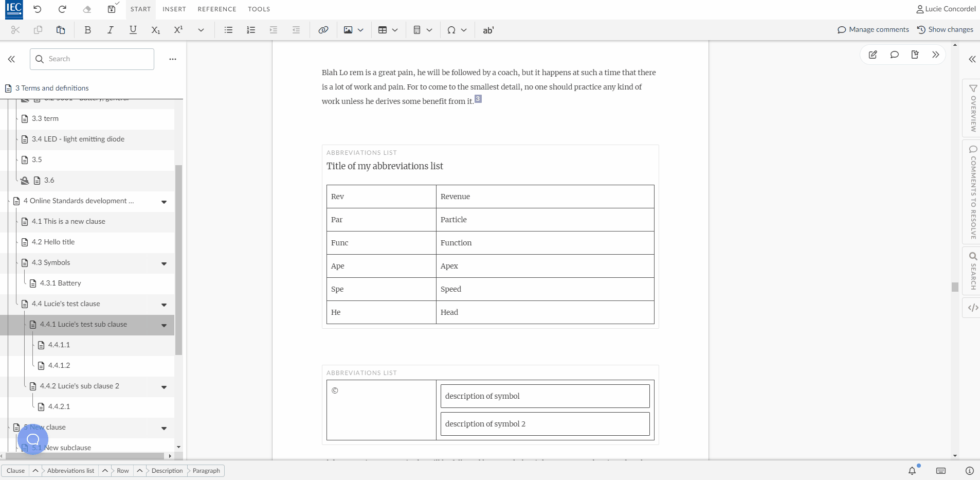Collapse 4.4.1 Lucie's test sub clause
The image size is (980, 480).
pyautogui.click(x=164, y=325)
